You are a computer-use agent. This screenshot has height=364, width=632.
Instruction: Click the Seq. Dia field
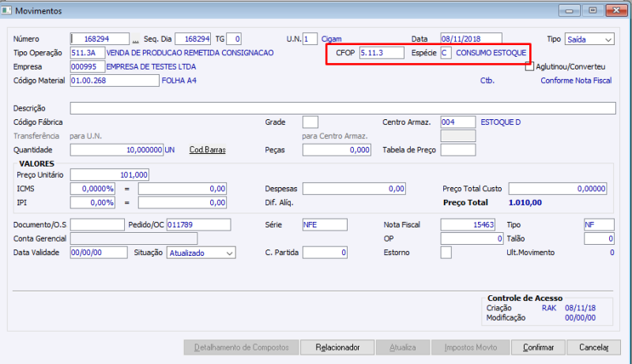pyautogui.click(x=193, y=39)
